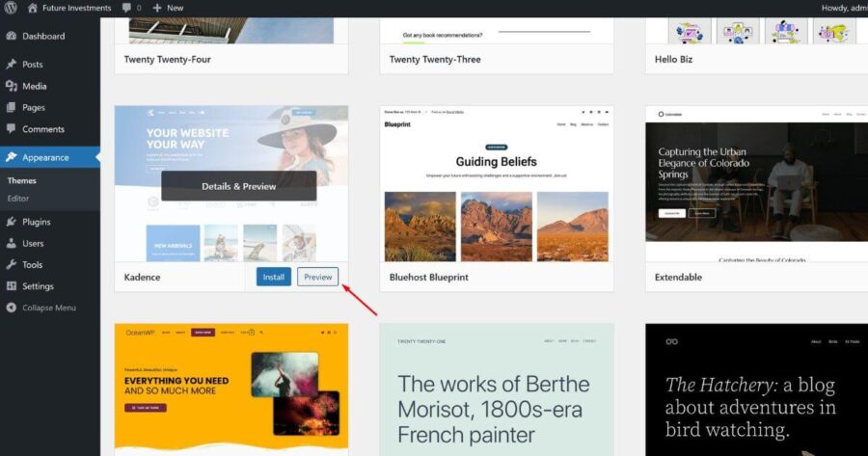Open the Twenty Twenty-Three screenshot thumbnail
The height and width of the screenshot is (456, 868).
[x=497, y=31]
